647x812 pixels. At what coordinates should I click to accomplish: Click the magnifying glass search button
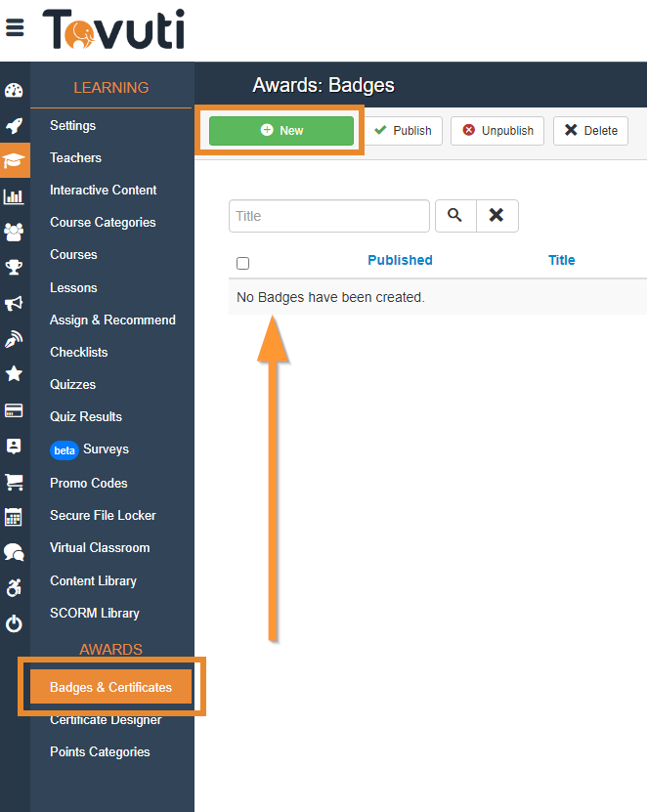(454, 216)
